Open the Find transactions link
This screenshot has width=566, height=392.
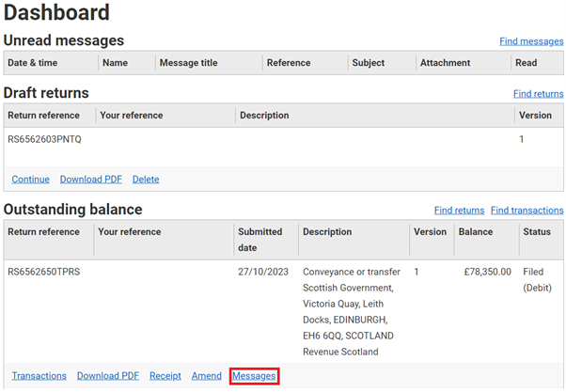tap(527, 210)
